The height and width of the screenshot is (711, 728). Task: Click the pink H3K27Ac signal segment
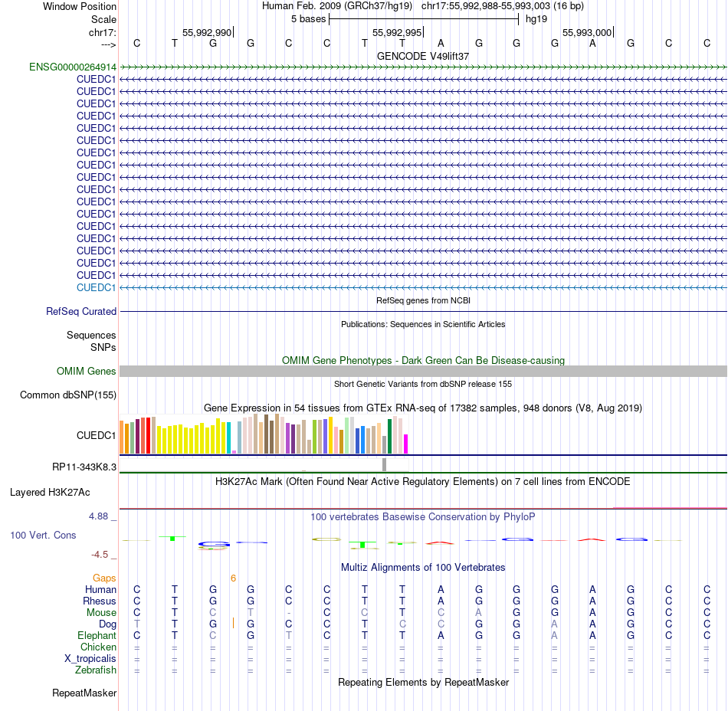pyautogui.click(x=670, y=508)
